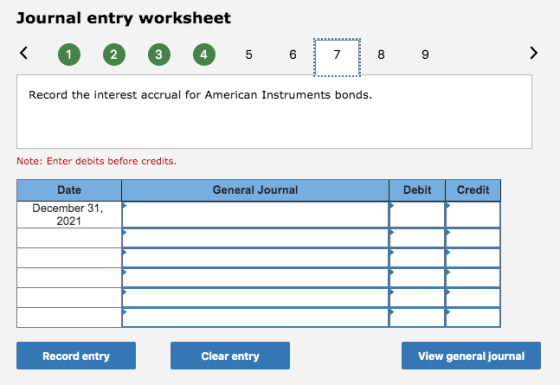Click fourth row Credit cell
The width and height of the screenshot is (560, 385).
[473, 278]
